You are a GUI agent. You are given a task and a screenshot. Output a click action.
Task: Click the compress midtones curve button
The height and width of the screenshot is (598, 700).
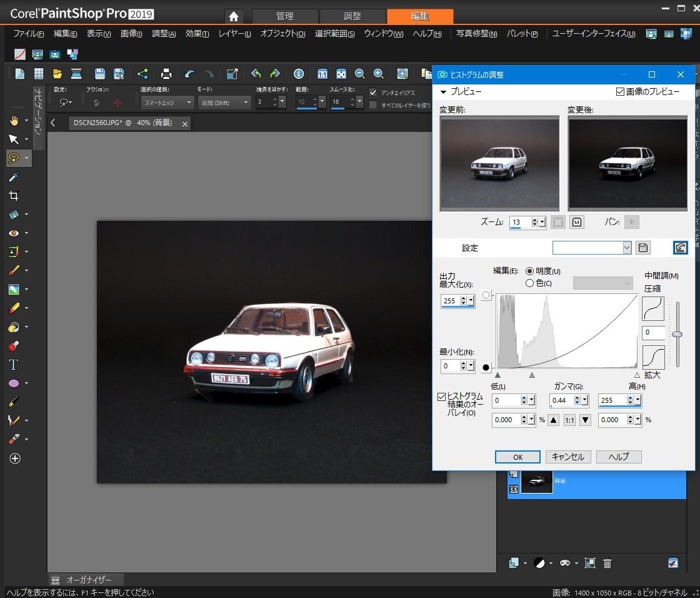click(x=653, y=309)
